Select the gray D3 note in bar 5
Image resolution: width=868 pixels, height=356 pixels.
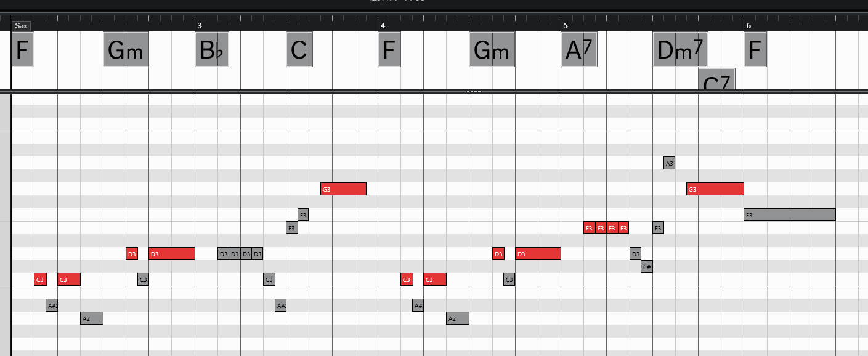[635, 254]
